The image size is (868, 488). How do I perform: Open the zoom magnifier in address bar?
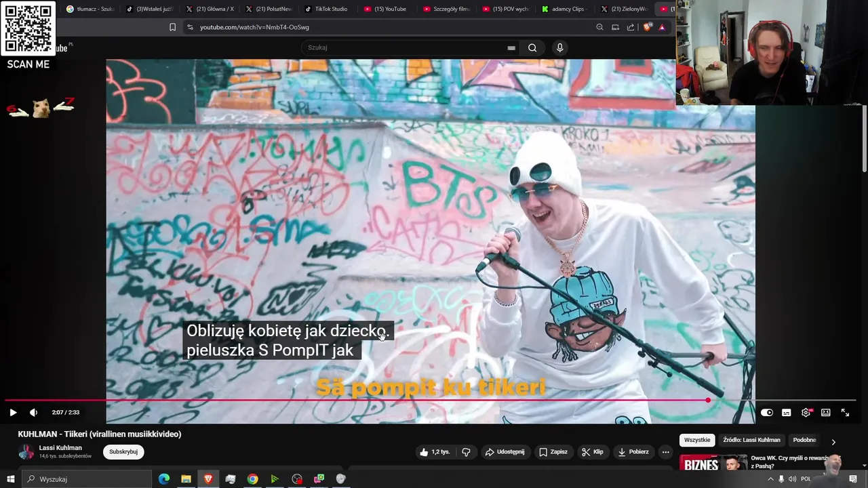point(599,27)
